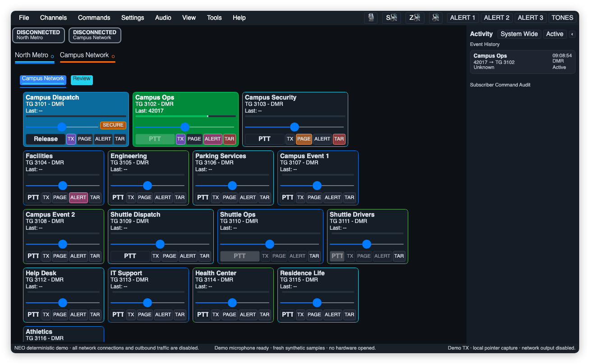Toggle the Z speaker mute icon
The width and height of the screenshot is (590, 364).
[x=415, y=18]
